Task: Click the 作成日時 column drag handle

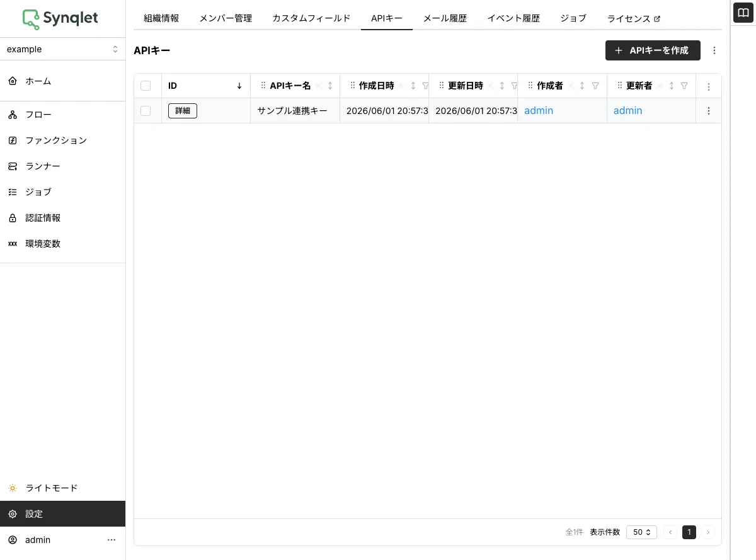Action: (353, 86)
